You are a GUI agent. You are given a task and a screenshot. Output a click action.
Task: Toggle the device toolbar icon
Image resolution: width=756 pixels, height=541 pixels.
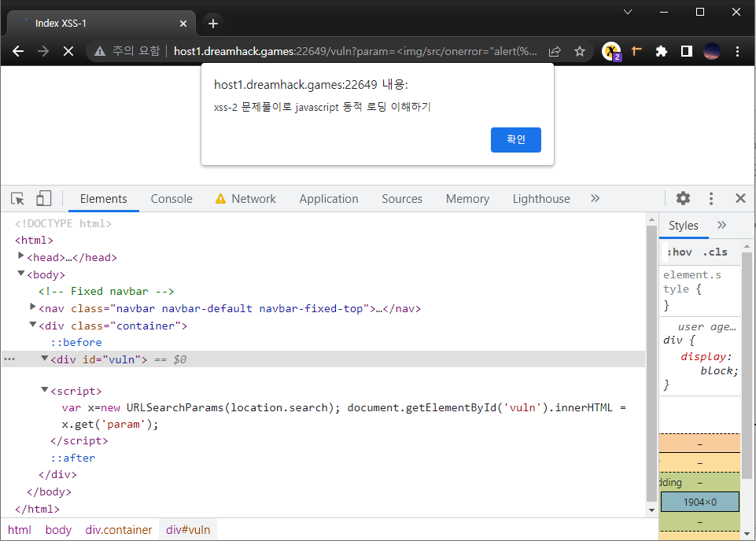(43, 198)
